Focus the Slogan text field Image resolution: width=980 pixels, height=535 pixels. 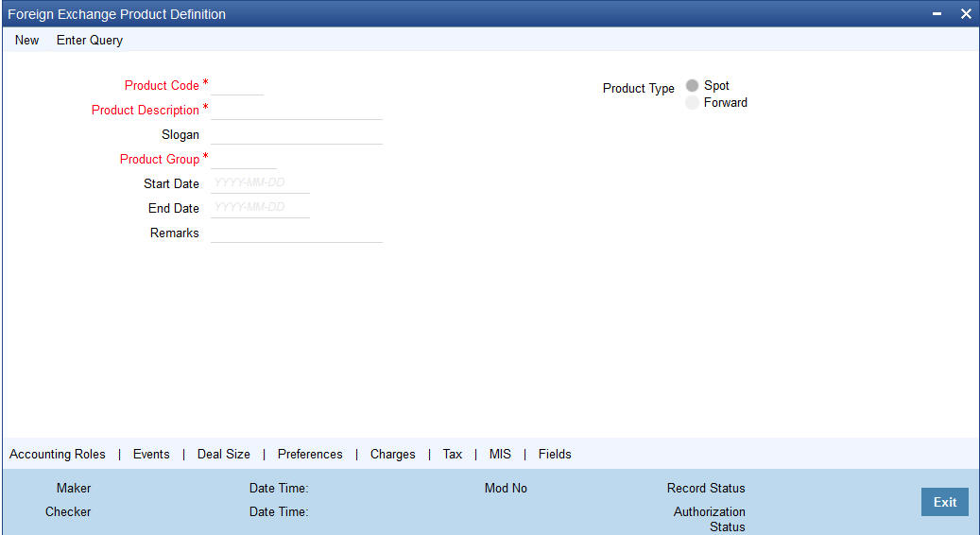[296, 134]
